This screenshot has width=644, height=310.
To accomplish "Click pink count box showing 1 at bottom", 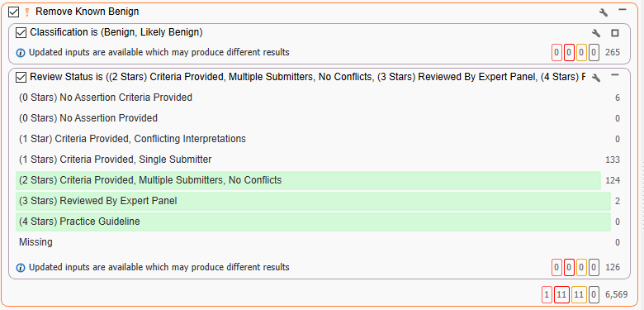I will point(547,294).
